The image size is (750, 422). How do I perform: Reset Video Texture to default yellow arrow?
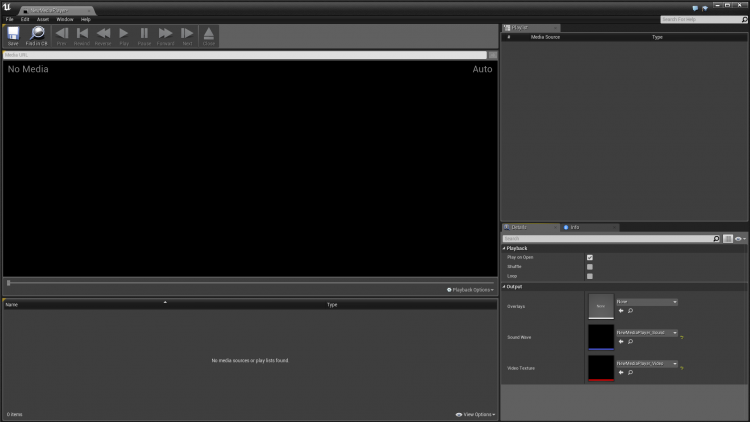pos(682,368)
